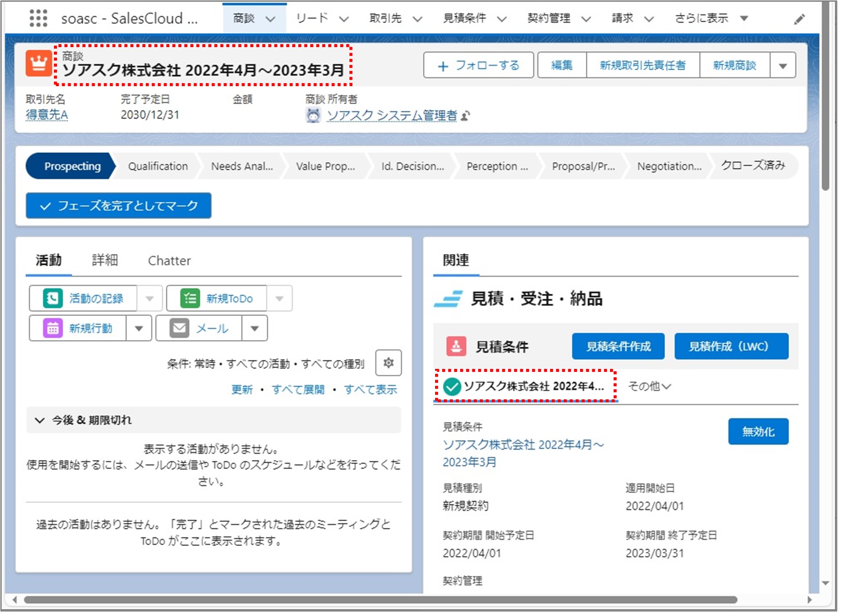This screenshot has height=614, width=868.
Task: Open リード tab dropdown chevron
Action: point(344,19)
